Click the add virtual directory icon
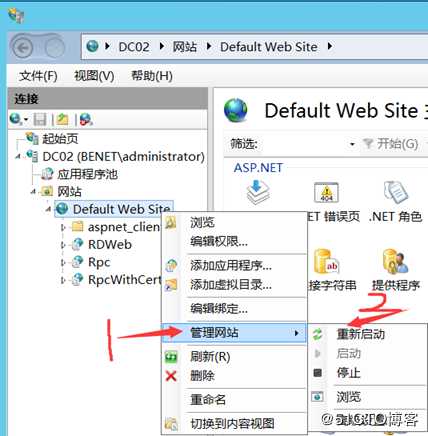Screen dimensions: 428x436 pyautogui.click(x=171, y=285)
